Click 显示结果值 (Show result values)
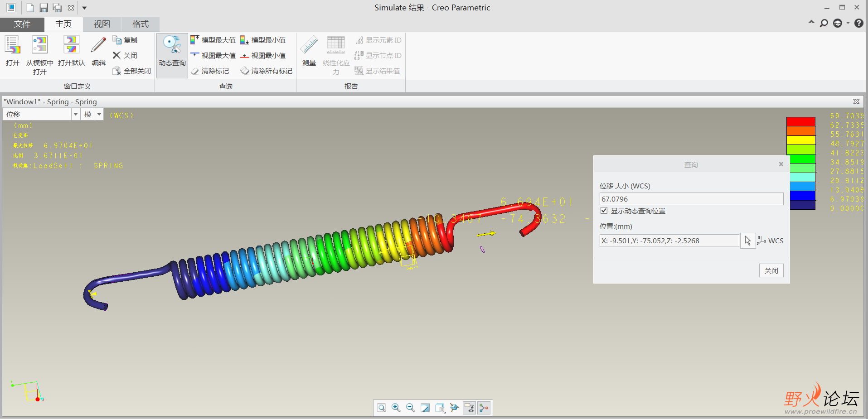 pos(377,71)
